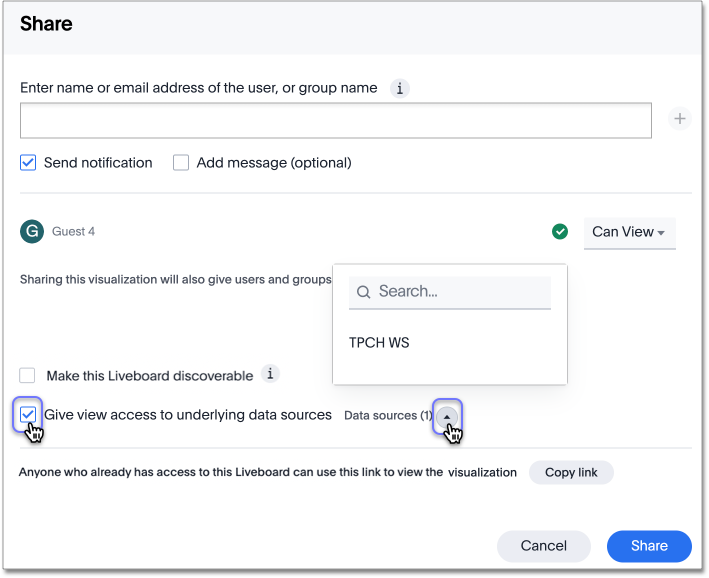Image resolution: width=709 pixels, height=578 pixels.
Task: Collapse the Data sources (1) arrow
Action: tap(447, 416)
